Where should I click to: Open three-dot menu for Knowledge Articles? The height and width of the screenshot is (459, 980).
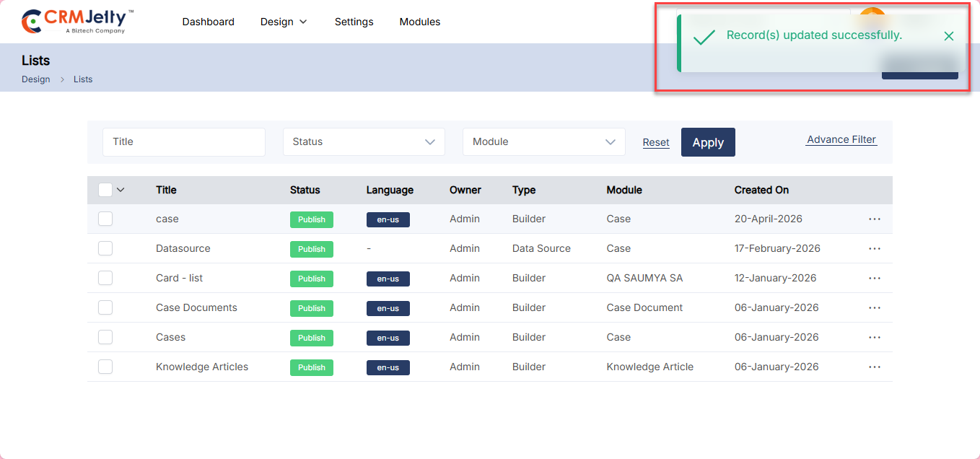875,367
